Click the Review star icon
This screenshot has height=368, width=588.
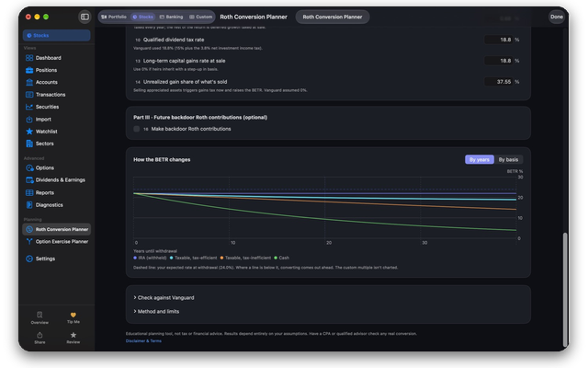click(x=73, y=335)
